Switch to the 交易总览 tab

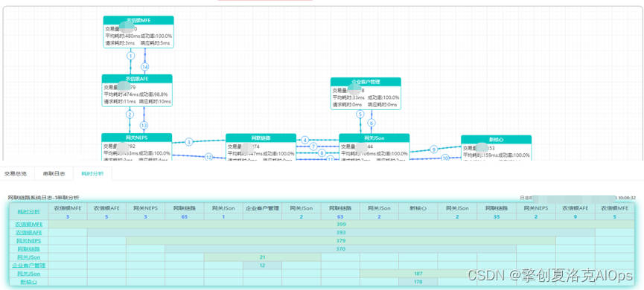click(x=16, y=173)
